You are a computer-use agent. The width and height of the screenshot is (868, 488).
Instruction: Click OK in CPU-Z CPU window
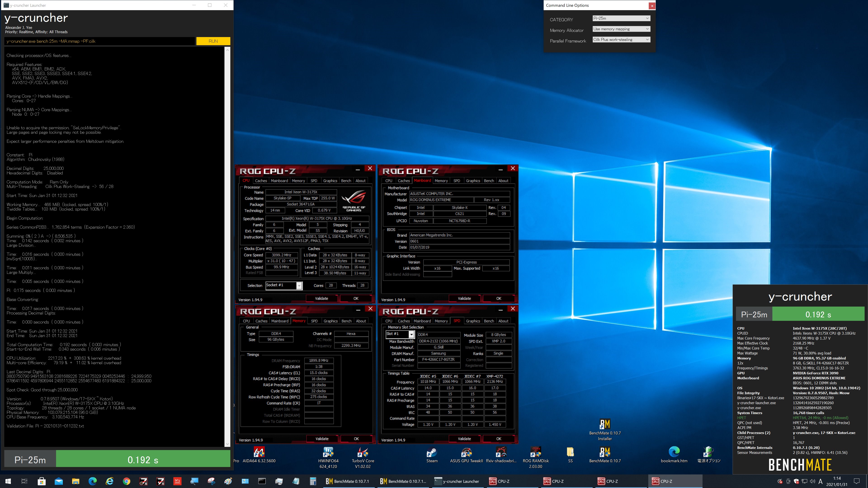pos(356,298)
